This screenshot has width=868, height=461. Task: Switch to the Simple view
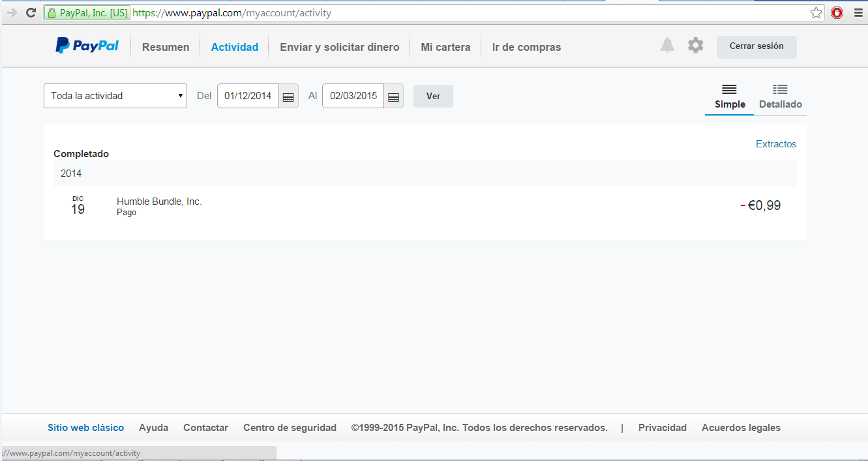coord(729,97)
